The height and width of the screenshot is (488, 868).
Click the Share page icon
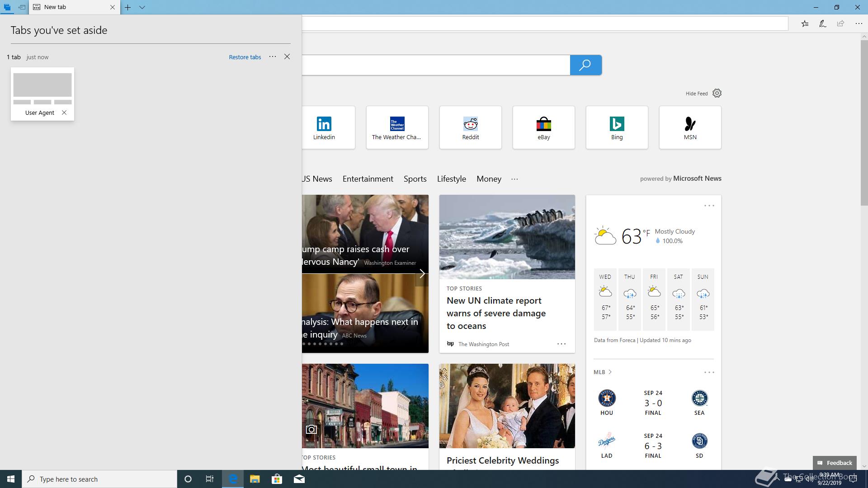840,23
